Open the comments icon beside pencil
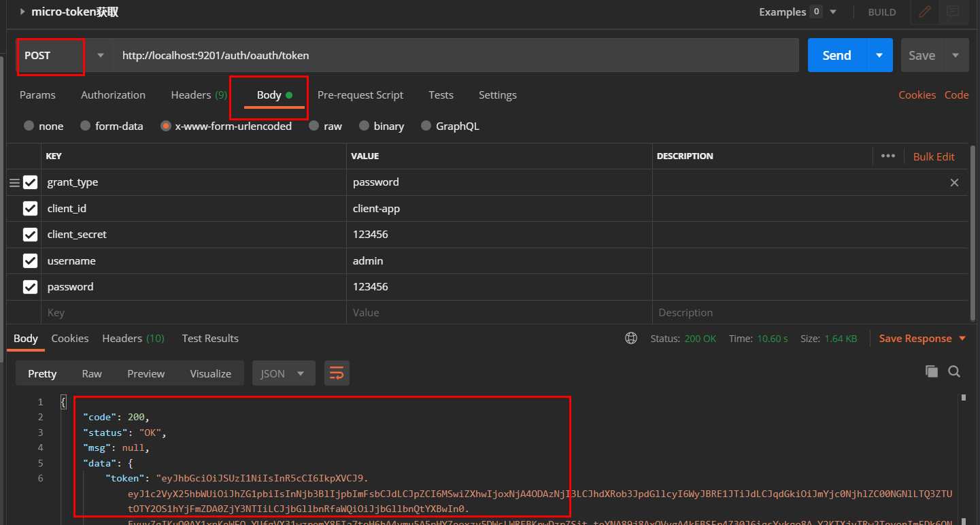980x525 pixels. pos(953,12)
